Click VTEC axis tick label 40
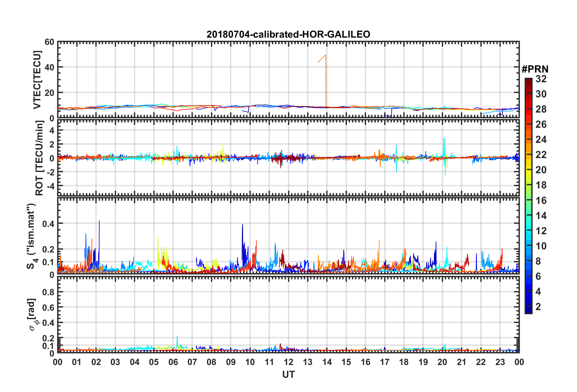 (x=49, y=67)
